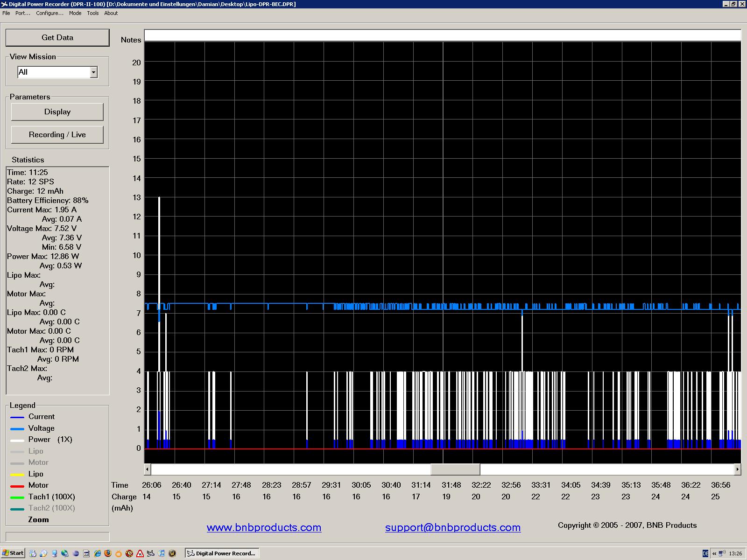Click the wireless network tray icon
Image resolution: width=747 pixels, height=560 pixels.
(x=722, y=553)
